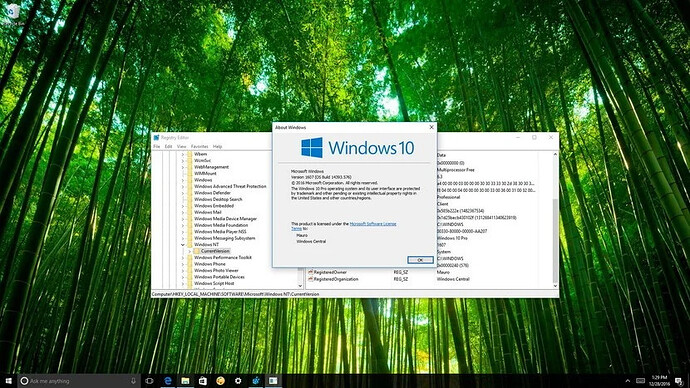690x388 pixels.
Task: Click the Registry Editor taskbar icon
Action: click(x=256, y=381)
